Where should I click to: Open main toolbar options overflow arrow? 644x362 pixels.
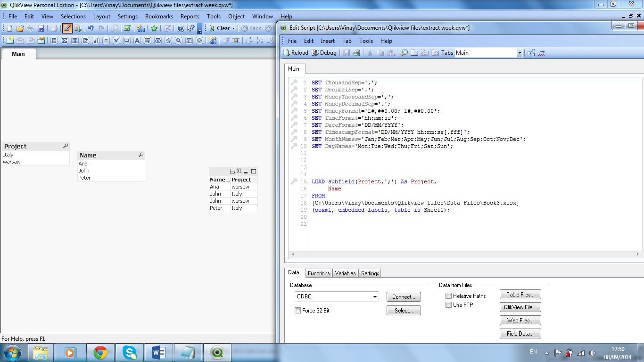(x=200, y=29)
